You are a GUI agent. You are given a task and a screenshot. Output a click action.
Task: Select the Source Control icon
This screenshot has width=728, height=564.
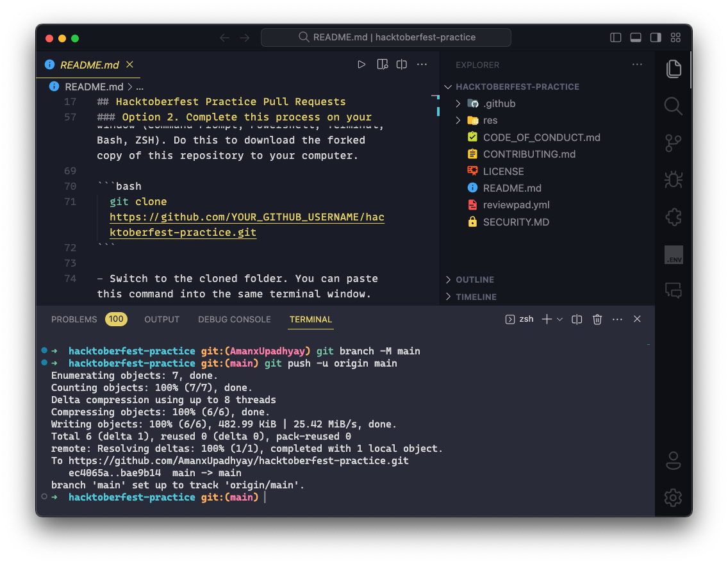click(x=673, y=143)
